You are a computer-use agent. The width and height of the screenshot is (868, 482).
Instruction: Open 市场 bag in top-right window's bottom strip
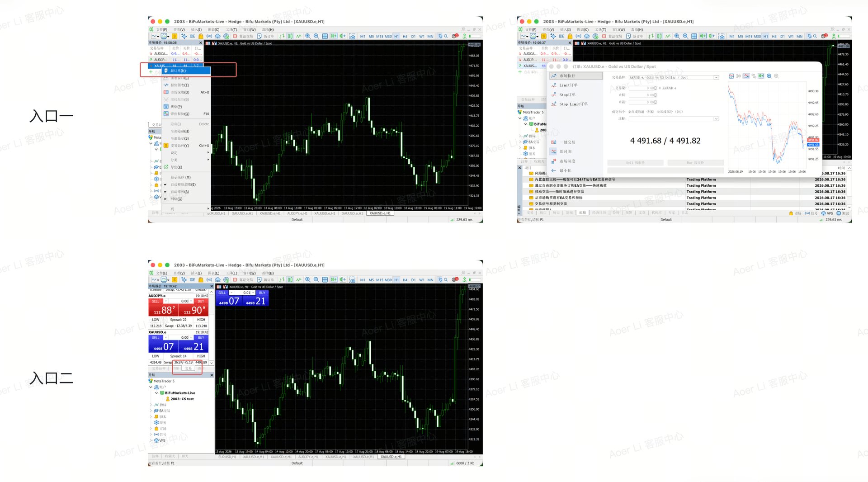click(795, 213)
